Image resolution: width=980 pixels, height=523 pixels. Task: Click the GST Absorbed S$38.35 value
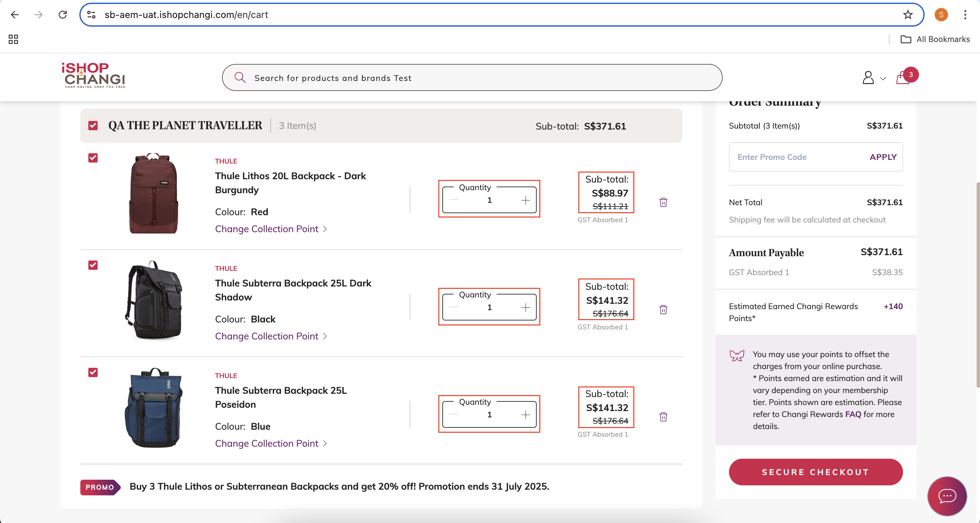(x=887, y=272)
